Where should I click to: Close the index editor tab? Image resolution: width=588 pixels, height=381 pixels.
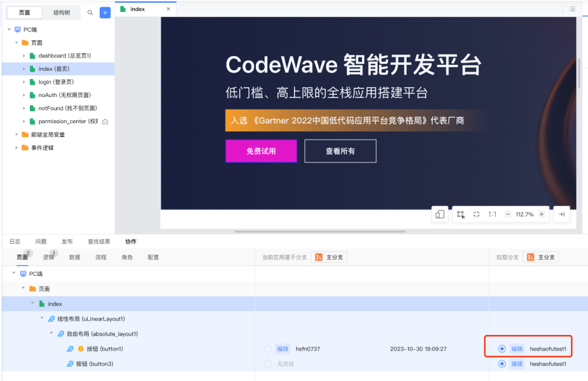(168, 9)
